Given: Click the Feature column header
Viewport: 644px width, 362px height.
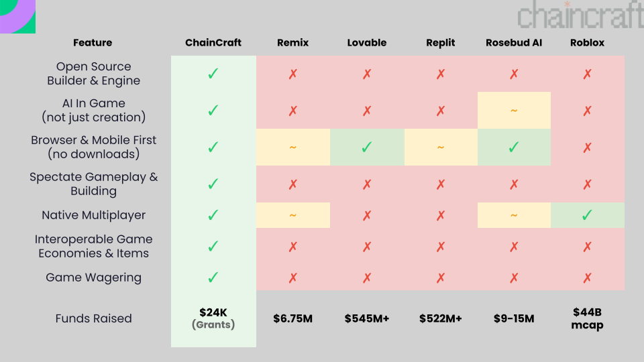Looking at the screenshot, I should click(x=93, y=43).
